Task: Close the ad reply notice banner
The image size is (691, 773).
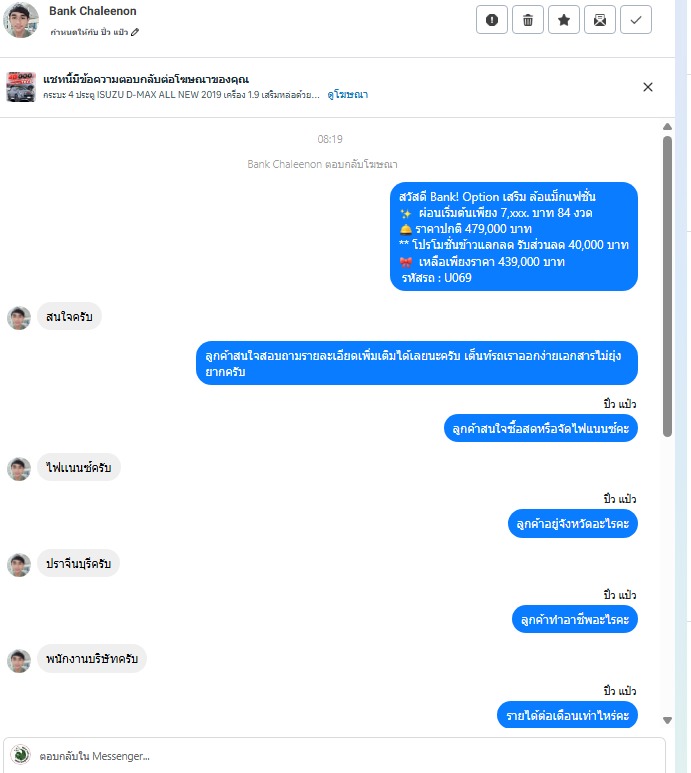Action: point(648,87)
